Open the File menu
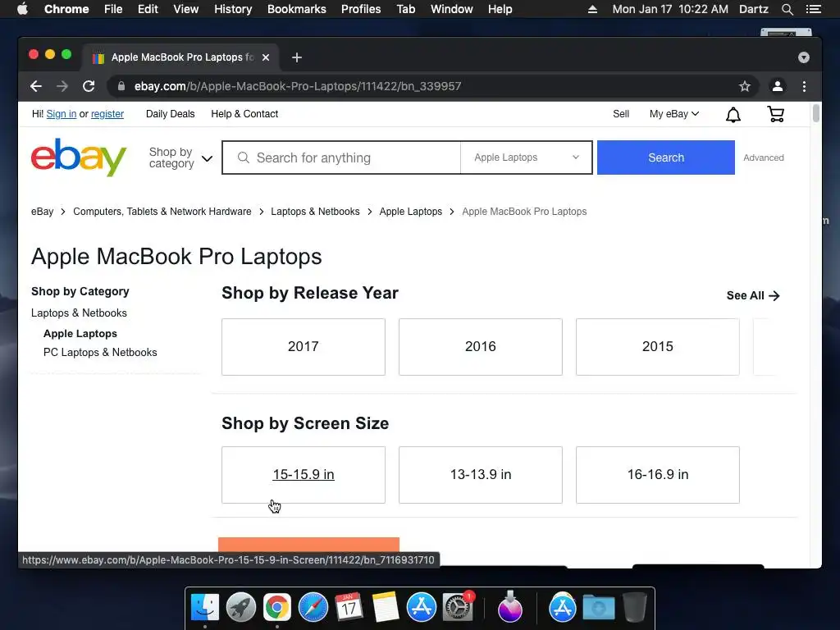Image resolution: width=840 pixels, height=630 pixels. [x=113, y=9]
